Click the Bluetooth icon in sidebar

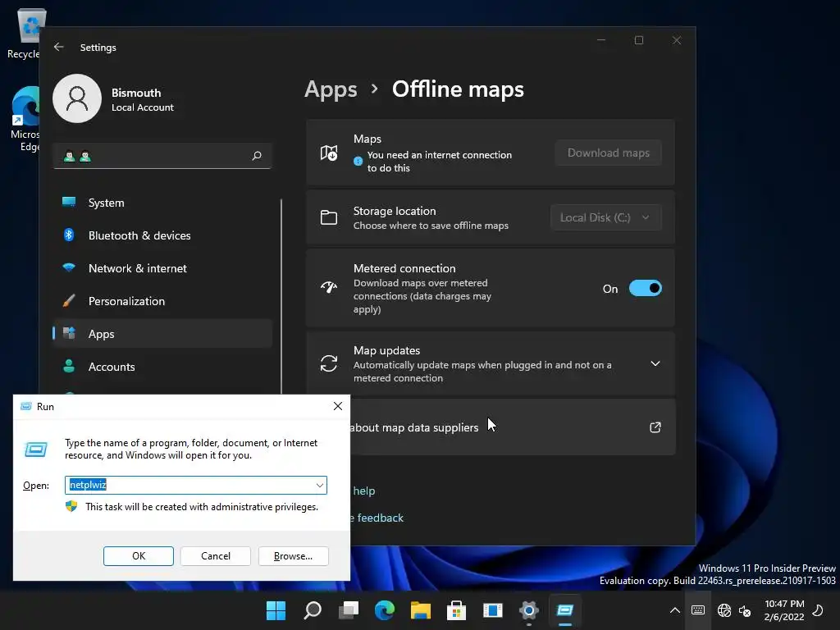coord(69,235)
